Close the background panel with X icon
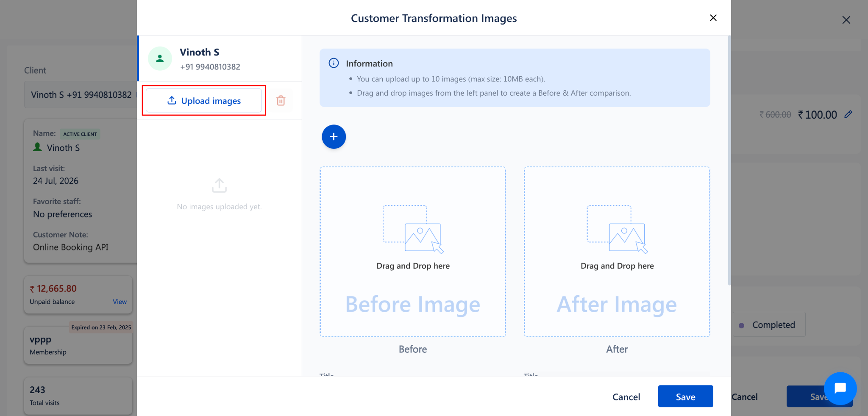The height and width of the screenshot is (416, 868). point(846,20)
